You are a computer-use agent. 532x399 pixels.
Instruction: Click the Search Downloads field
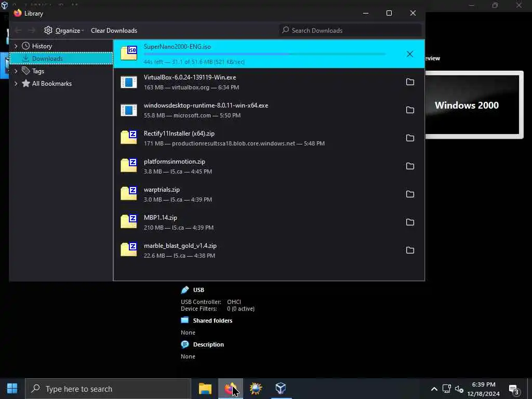point(350,30)
